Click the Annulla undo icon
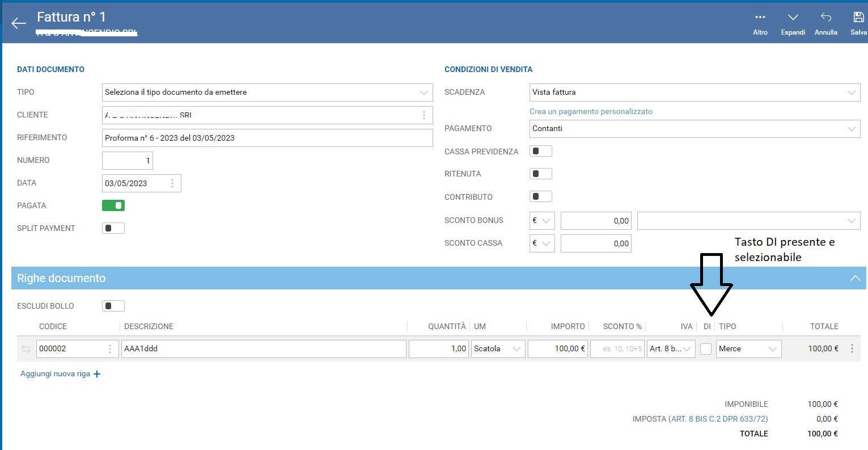 pyautogui.click(x=825, y=17)
